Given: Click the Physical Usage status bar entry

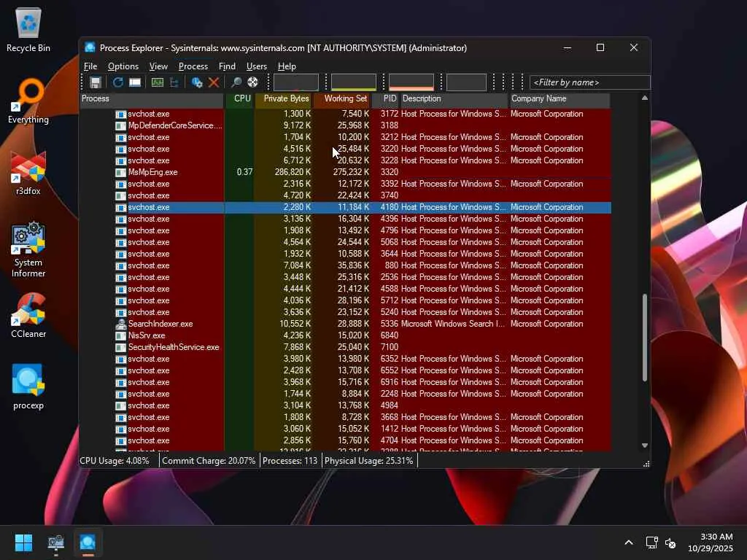Looking at the screenshot, I should pyautogui.click(x=368, y=461).
